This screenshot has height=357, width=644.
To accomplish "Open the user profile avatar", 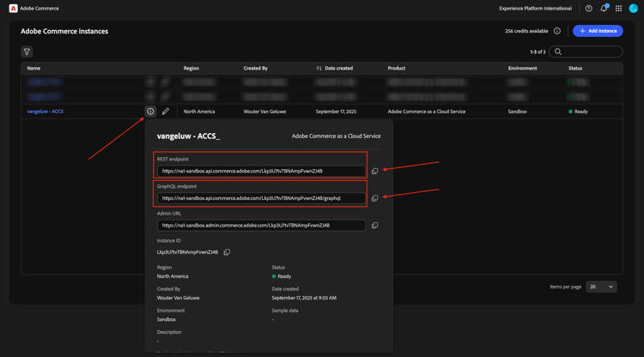I will (x=634, y=9).
